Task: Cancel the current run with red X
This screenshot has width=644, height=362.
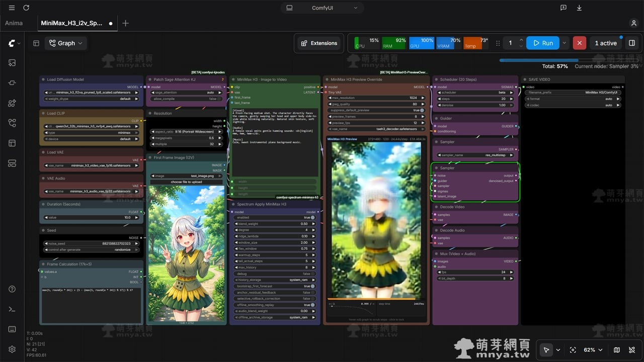Action: pyautogui.click(x=579, y=43)
